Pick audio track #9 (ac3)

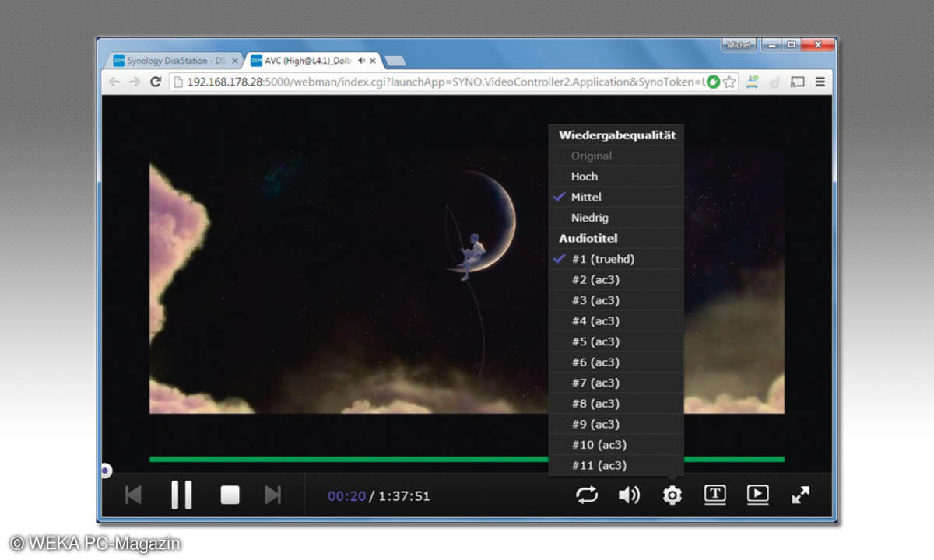point(616,424)
